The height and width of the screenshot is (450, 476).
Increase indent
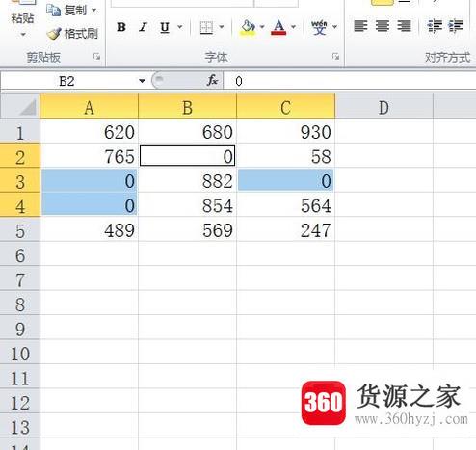pos(456,26)
